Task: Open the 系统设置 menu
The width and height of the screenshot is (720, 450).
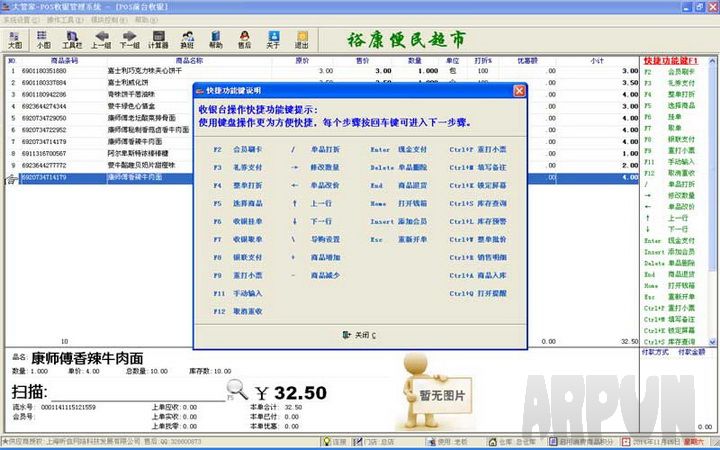Action: coord(19,19)
